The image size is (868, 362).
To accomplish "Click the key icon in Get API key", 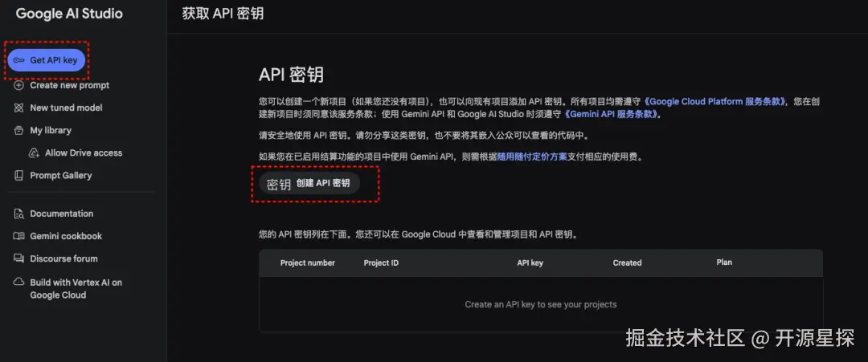I will 18,60.
